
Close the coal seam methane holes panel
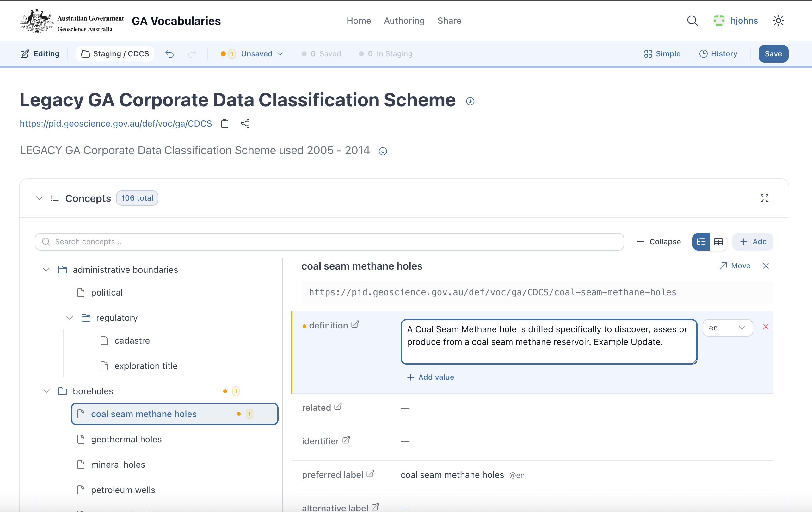(x=766, y=266)
